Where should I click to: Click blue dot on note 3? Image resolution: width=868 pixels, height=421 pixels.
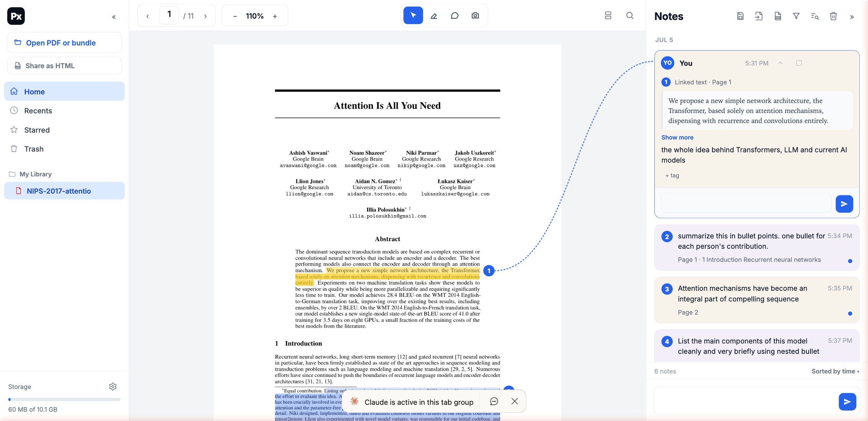point(850,314)
